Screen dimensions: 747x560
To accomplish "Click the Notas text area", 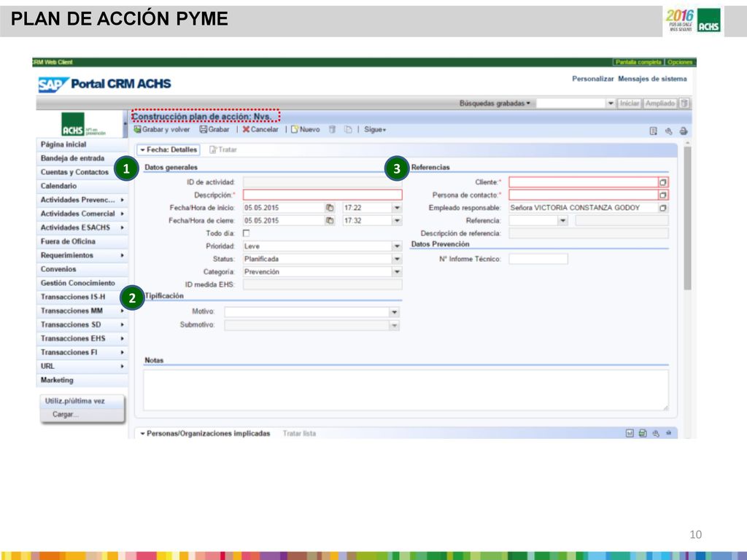I will click(406, 390).
